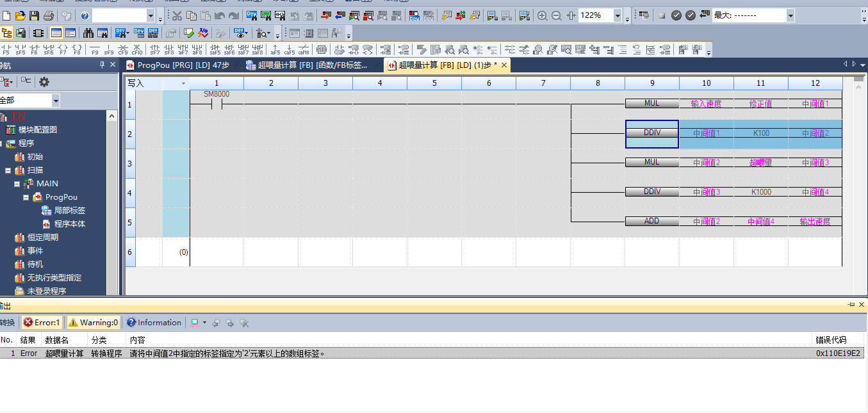Insert coil with F7 ladder icon
The width and height of the screenshot is (868, 413).
point(63,49)
